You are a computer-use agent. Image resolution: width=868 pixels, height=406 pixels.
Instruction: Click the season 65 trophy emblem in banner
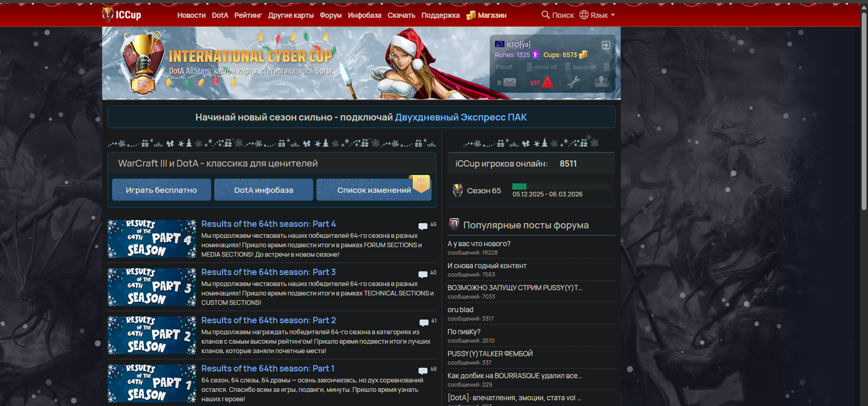coord(142,62)
